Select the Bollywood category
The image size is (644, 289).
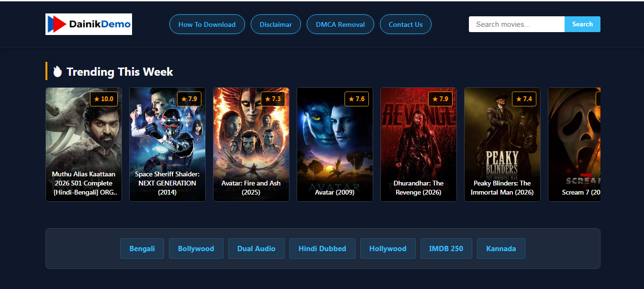tap(196, 248)
